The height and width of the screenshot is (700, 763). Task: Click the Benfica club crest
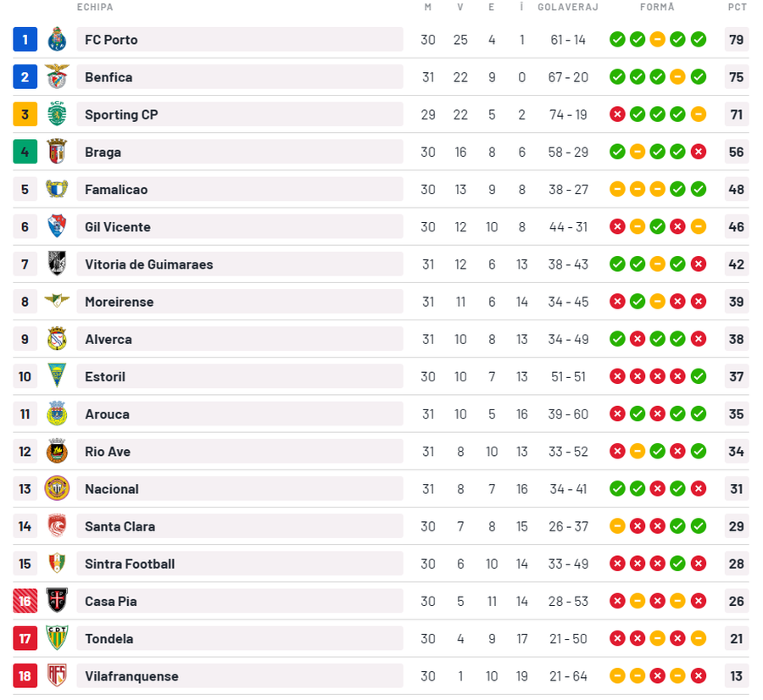[x=57, y=77]
